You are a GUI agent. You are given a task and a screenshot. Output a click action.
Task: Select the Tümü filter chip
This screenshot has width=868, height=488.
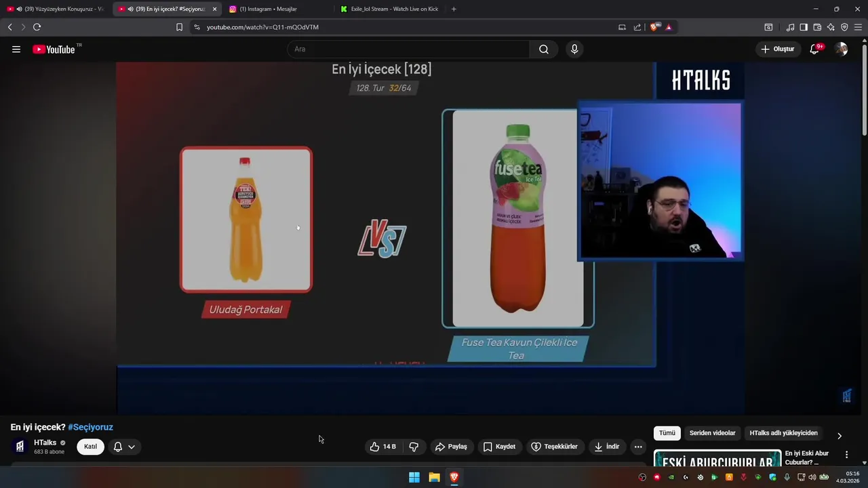tap(667, 433)
